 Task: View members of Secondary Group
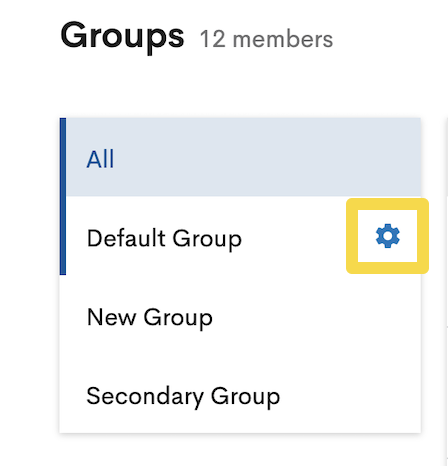click(240, 395)
